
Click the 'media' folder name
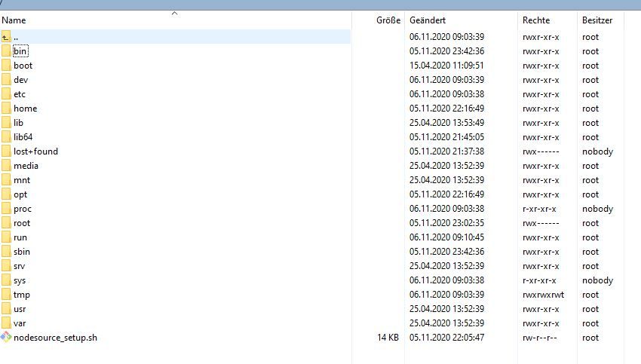(26, 166)
